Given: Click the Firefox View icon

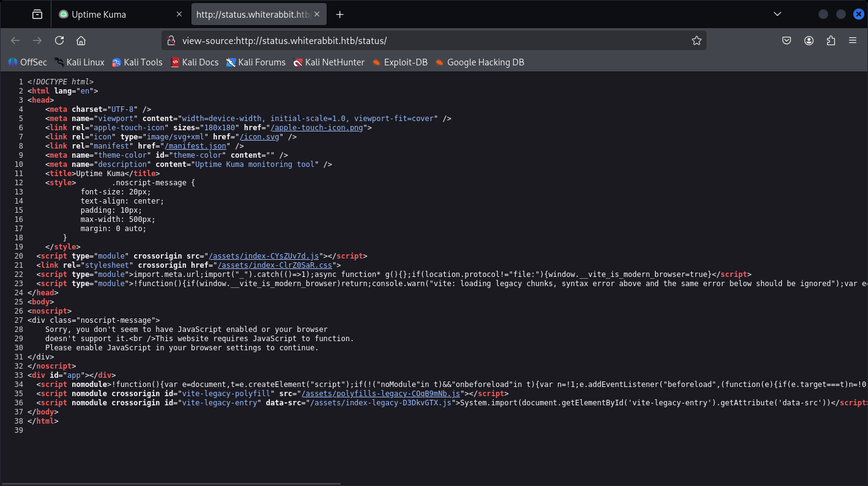Looking at the screenshot, I should coord(37,14).
